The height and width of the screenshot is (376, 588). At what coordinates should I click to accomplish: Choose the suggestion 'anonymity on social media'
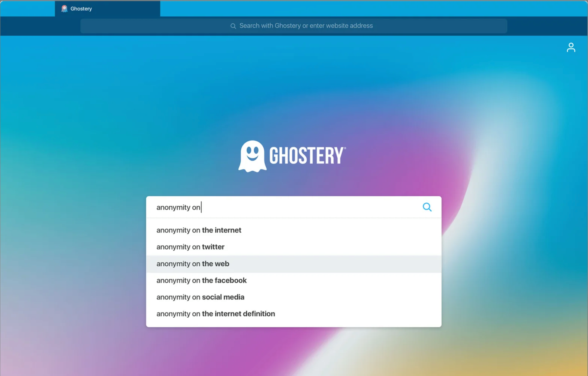200,297
